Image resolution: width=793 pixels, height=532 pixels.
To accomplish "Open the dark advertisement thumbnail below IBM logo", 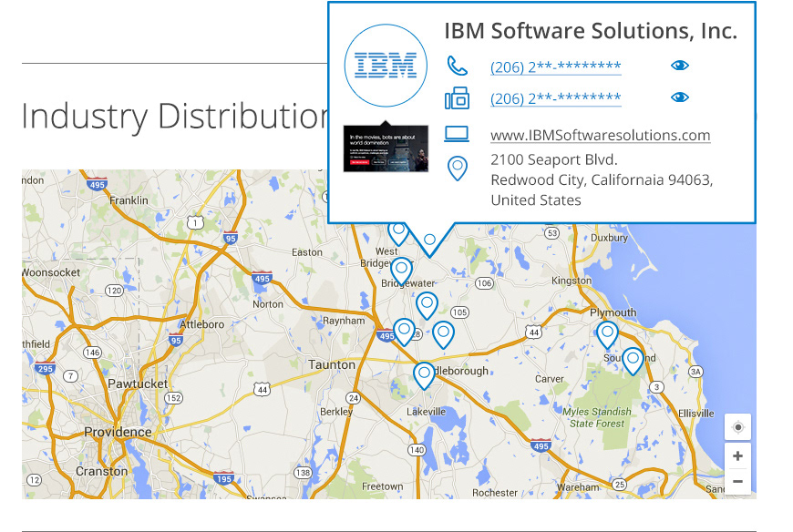I will coord(385,149).
